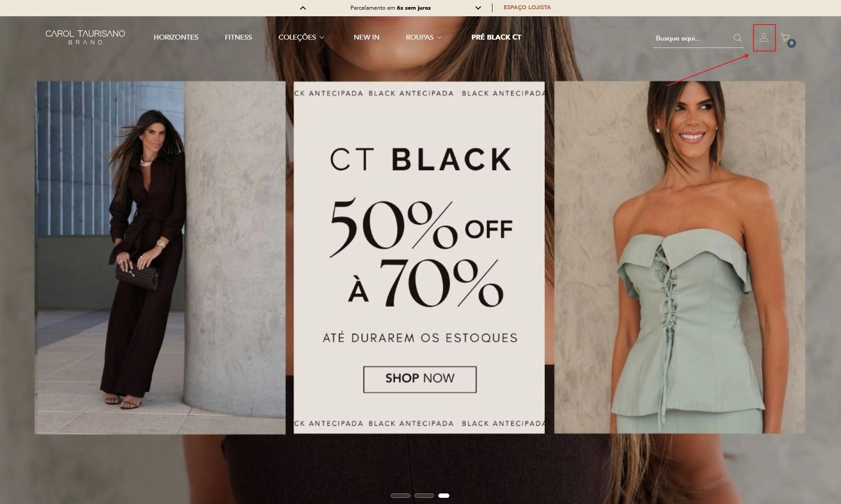Click the down arrow in announcement bar
The width and height of the screenshot is (841, 504).
[478, 7]
